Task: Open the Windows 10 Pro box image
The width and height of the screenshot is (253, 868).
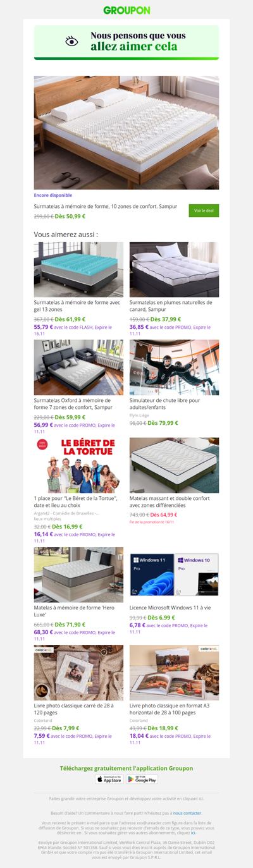Action: click(197, 575)
